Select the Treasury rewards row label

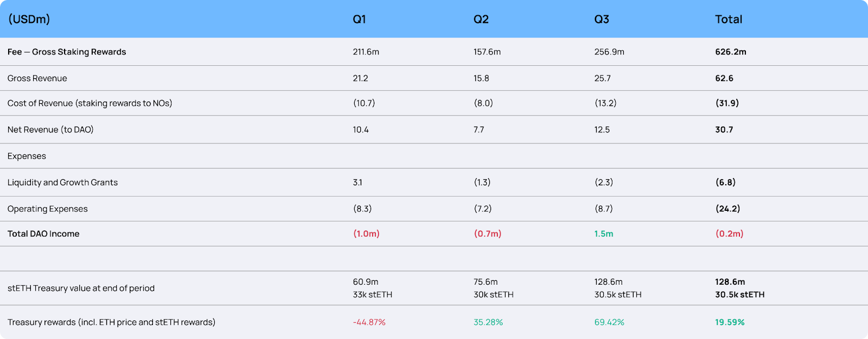pos(111,323)
